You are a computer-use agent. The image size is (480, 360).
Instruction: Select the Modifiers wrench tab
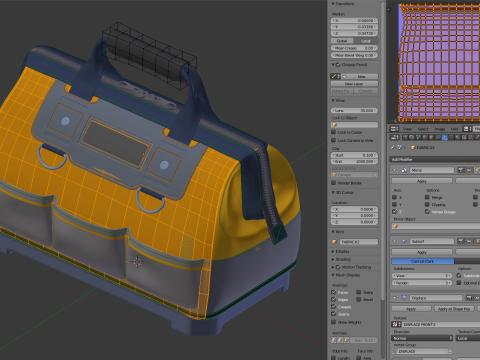click(445, 137)
